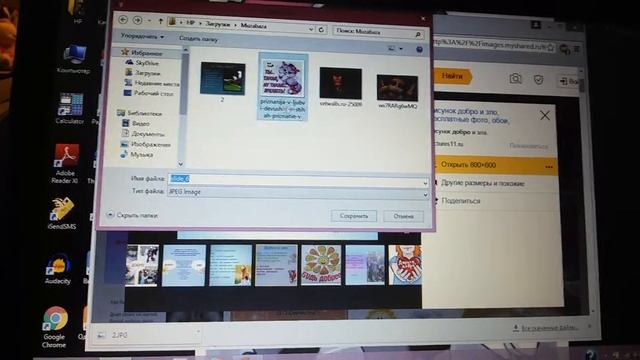Viewport: 640px width, 360px height.
Task: Expand the Имя файла dropdown arrow
Action: 425,183
